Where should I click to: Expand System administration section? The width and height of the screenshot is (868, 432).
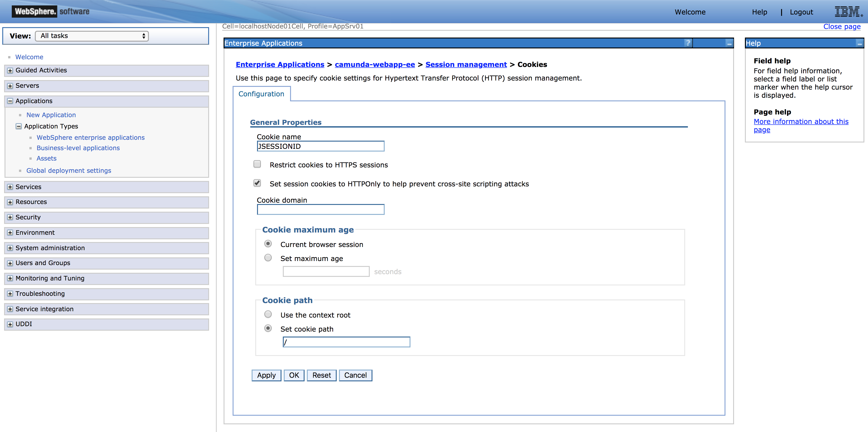tap(10, 248)
